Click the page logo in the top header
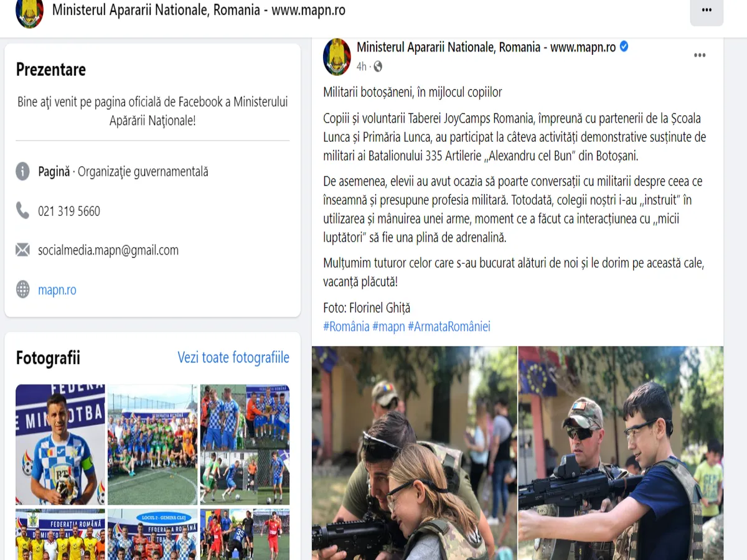The image size is (747, 560). tap(29, 12)
